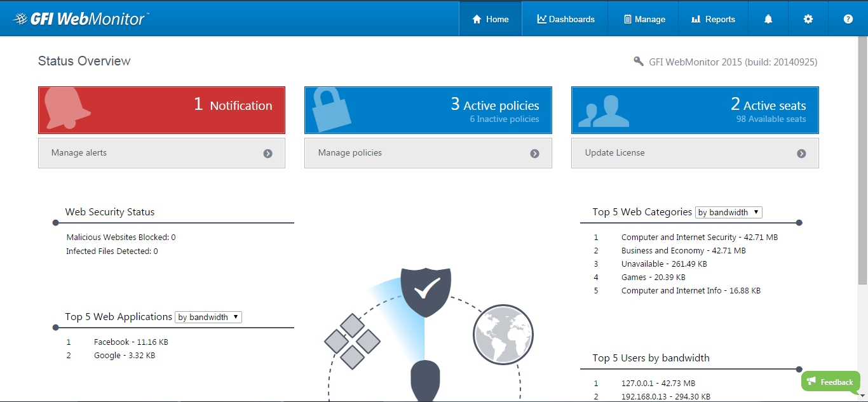Image resolution: width=868 pixels, height=402 pixels.
Task: Open the Reports menu
Action: click(x=714, y=19)
